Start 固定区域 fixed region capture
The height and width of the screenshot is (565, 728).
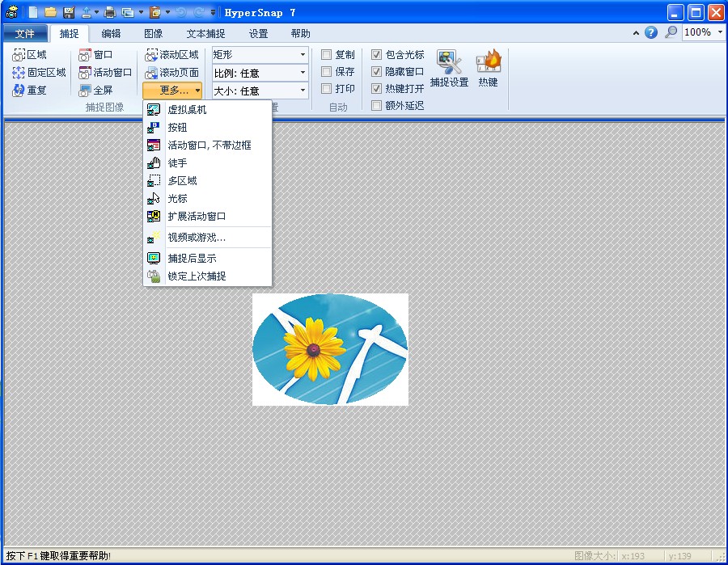pos(39,73)
